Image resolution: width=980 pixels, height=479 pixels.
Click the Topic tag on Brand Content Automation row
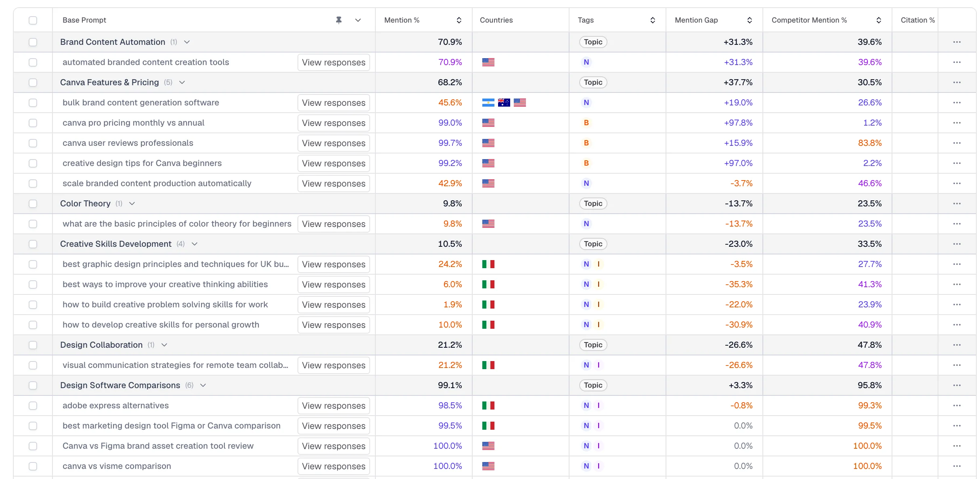click(593, 42)
